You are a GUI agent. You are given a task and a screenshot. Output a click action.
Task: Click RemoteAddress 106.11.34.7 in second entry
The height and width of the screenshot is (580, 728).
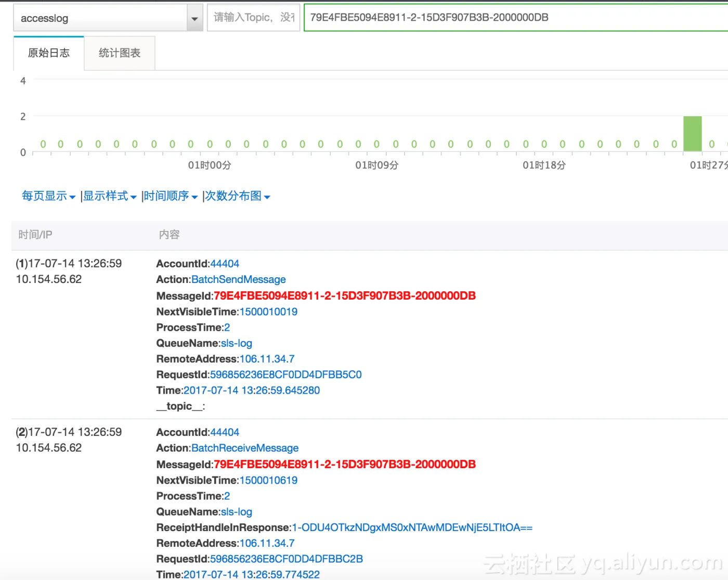click(267, 543)
